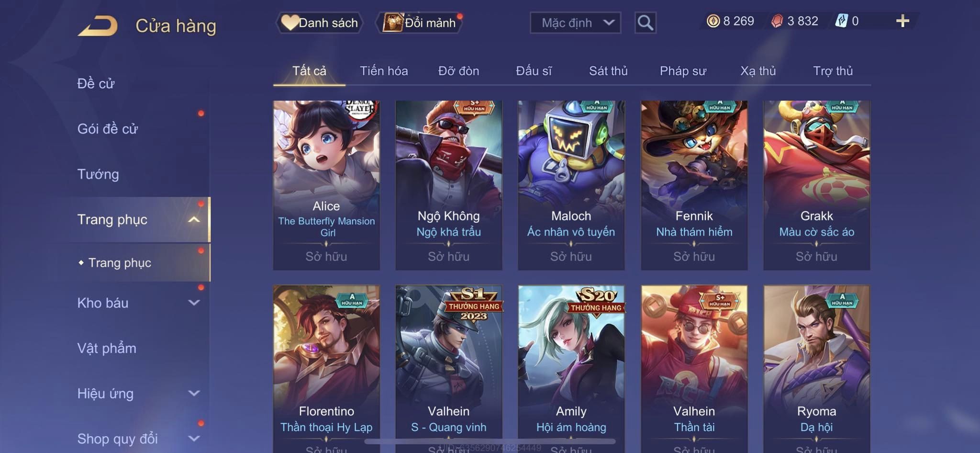This screenshot has height=453, width=980.
Task: Click the gold coin balance icon
Action: (713, 21)
